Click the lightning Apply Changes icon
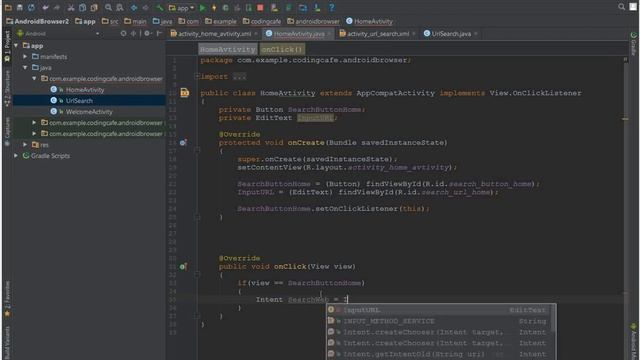The width and height of the screenshot is (640, 360). coord(214,7)
